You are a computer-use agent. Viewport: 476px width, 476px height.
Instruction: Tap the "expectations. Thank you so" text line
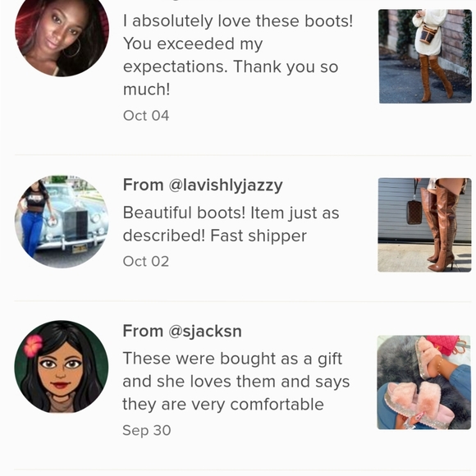pos(231,66)
